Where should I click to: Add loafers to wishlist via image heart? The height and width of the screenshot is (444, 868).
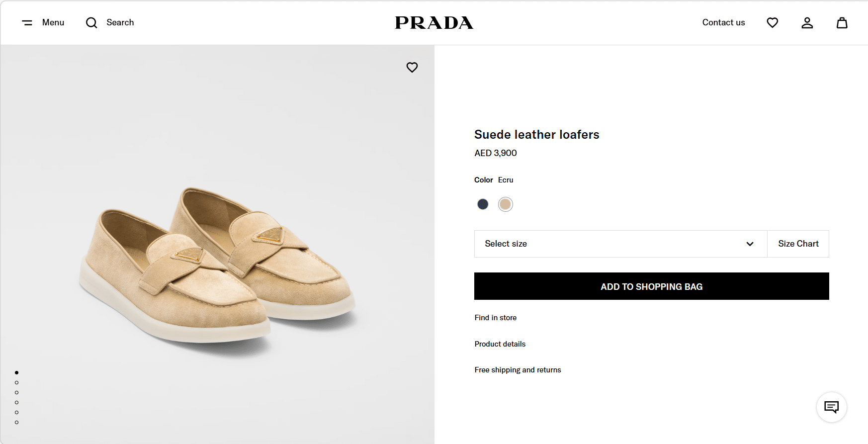[412, 67]
